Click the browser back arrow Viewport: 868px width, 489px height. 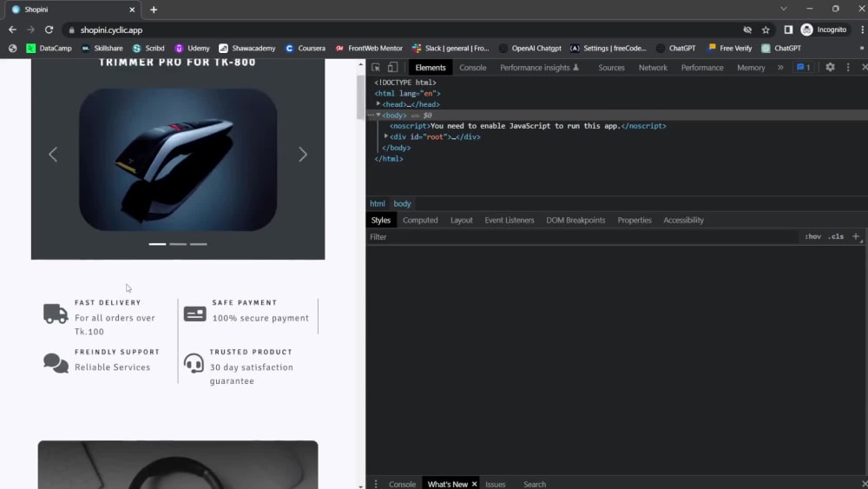tap(12, 30)
